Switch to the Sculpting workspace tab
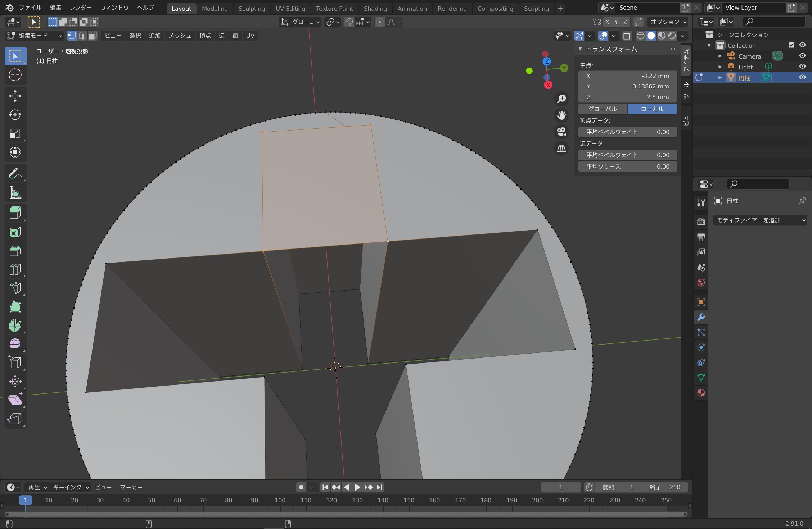812x529 pixels. coord(251,8)
